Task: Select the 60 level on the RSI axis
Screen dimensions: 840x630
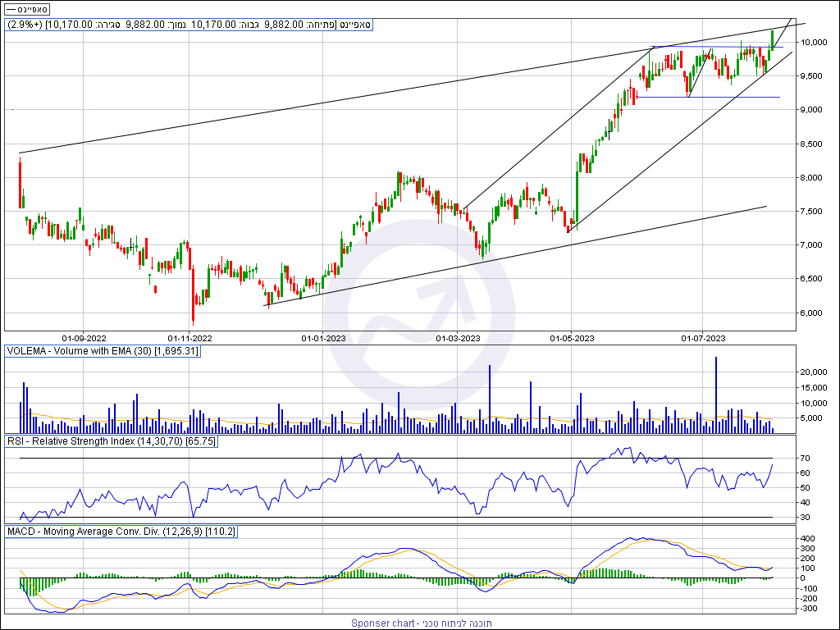Action: 805,473
